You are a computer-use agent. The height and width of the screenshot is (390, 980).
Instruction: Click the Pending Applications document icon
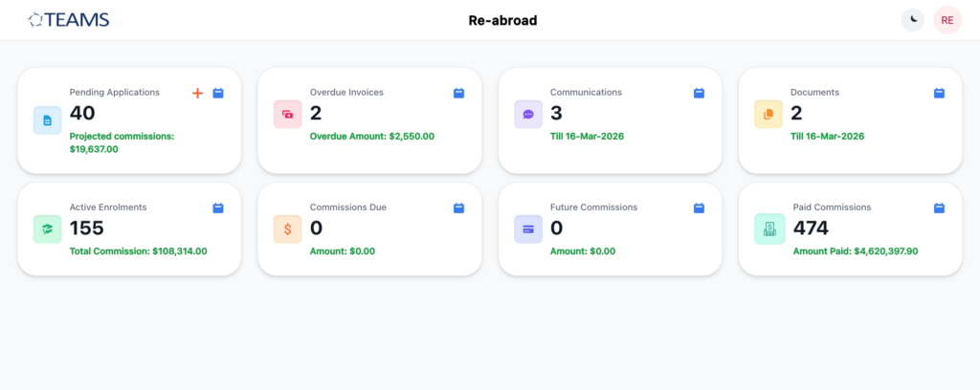point(48,119)
